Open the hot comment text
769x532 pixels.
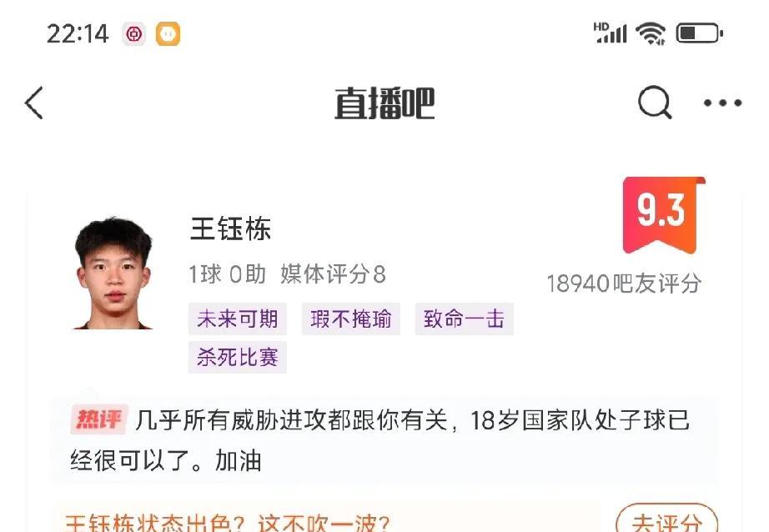point(380,439)
